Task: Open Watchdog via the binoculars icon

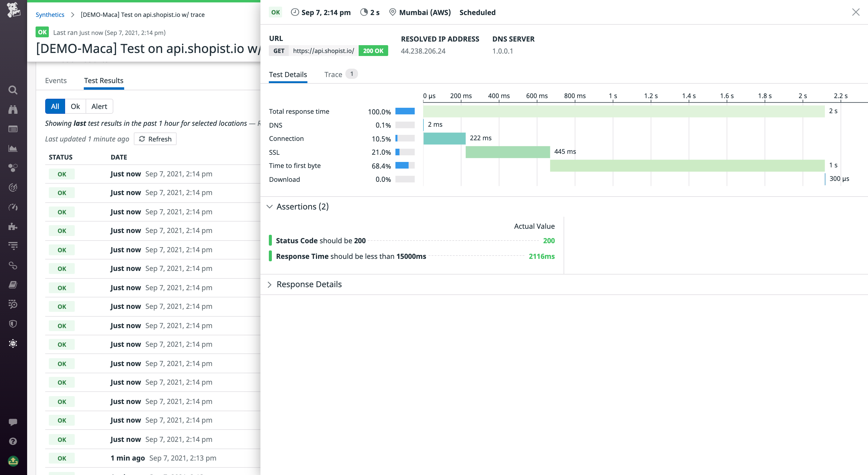Action: click(13, 109)
